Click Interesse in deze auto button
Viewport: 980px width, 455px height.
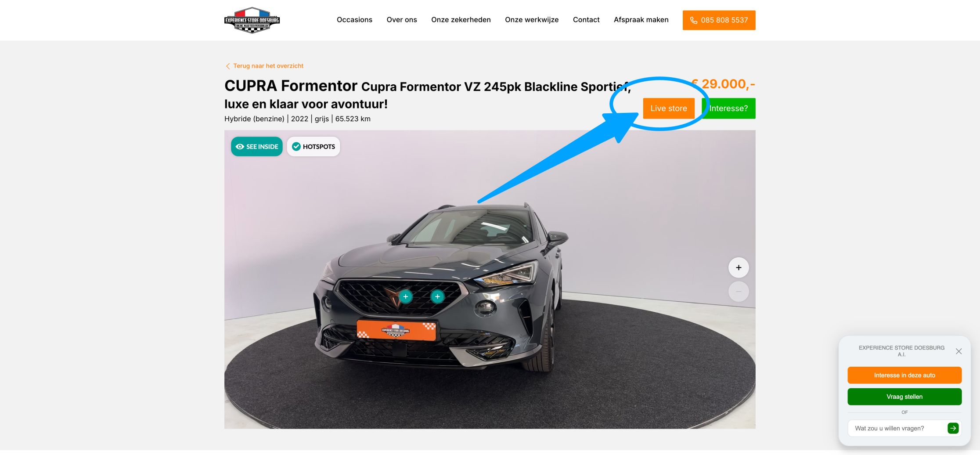[904, 375]
